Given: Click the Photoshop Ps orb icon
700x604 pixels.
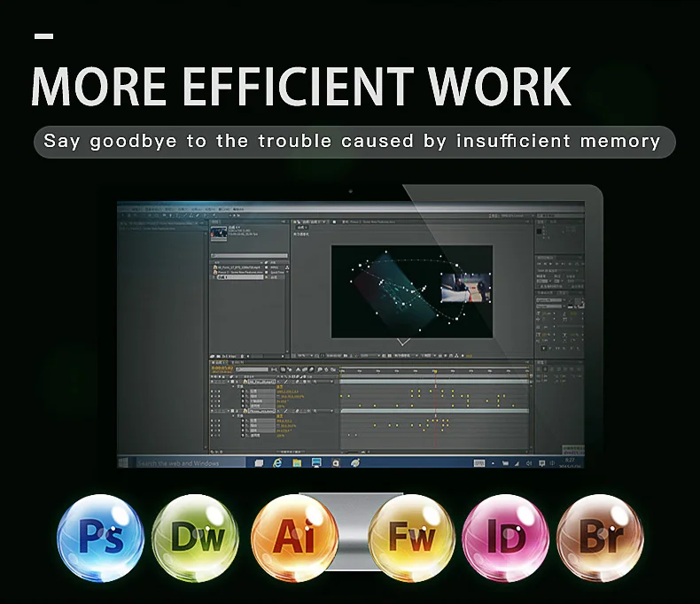Looking at the screenshot, I should click(x=101, y=538).
